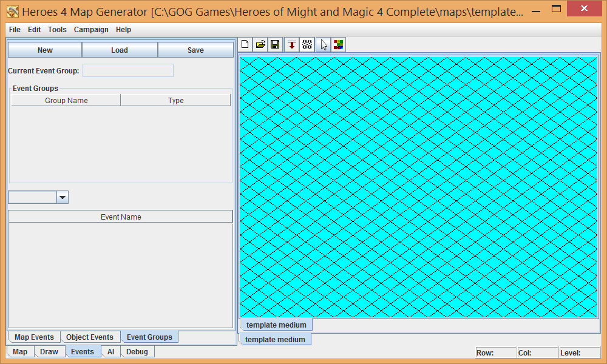Click the red down-arrow toolbar icon
Image resolution: width=607 pixels, height=364 pixels.
pos(292,44)
